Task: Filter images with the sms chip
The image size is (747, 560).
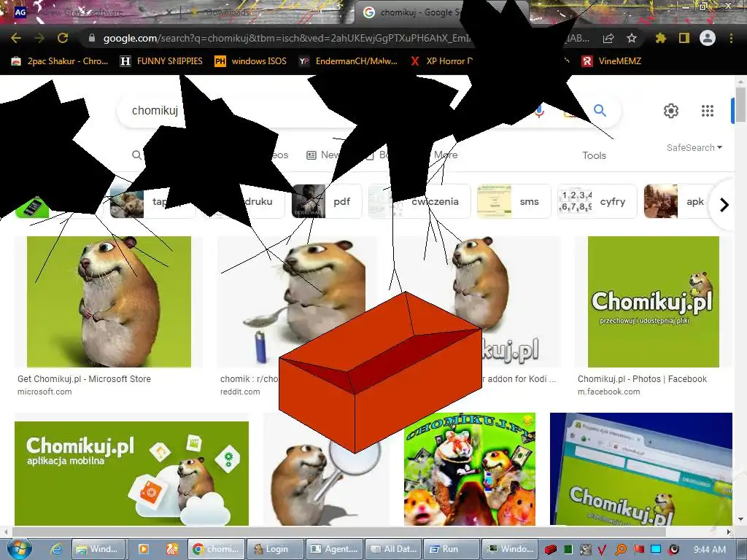Action: click(514, 201)
